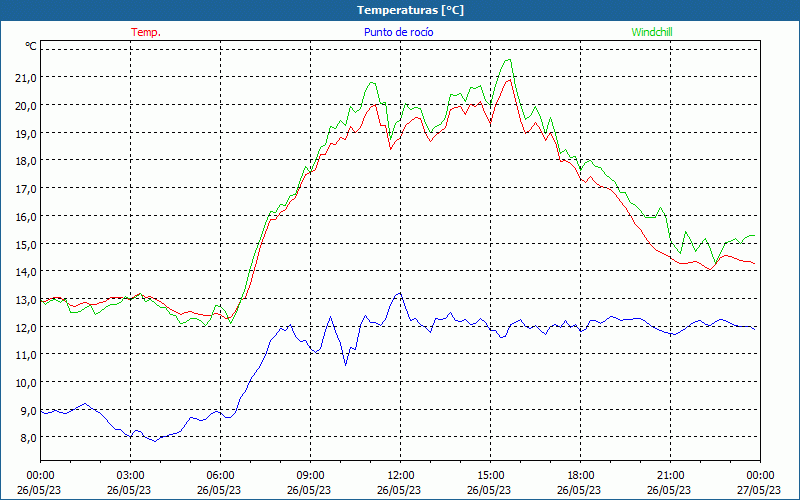Click the 15:00 time axis label
The image size is (800, 500).
point(490,476)
